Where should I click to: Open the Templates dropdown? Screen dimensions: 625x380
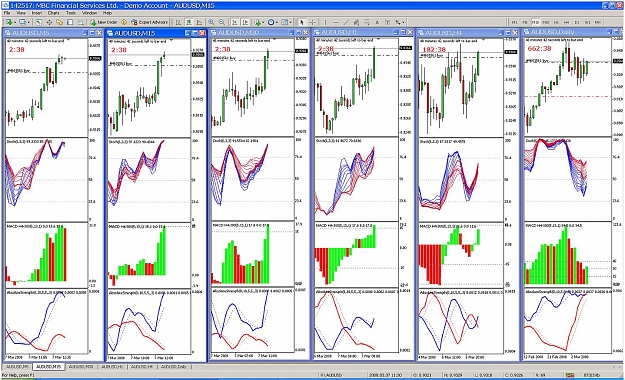[x=286, y=22]
